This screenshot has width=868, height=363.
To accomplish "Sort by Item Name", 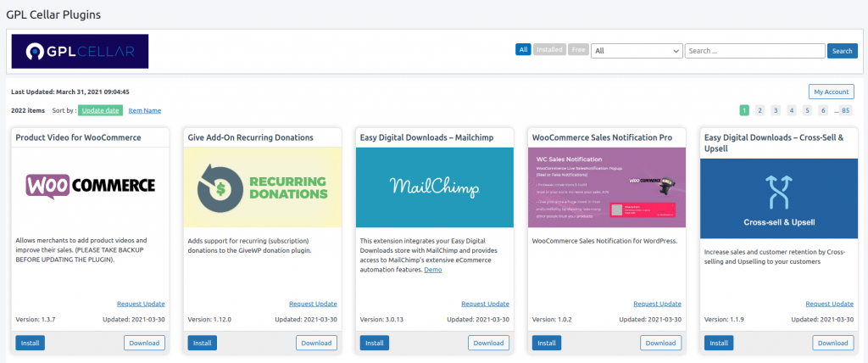I will pos(145,110).
